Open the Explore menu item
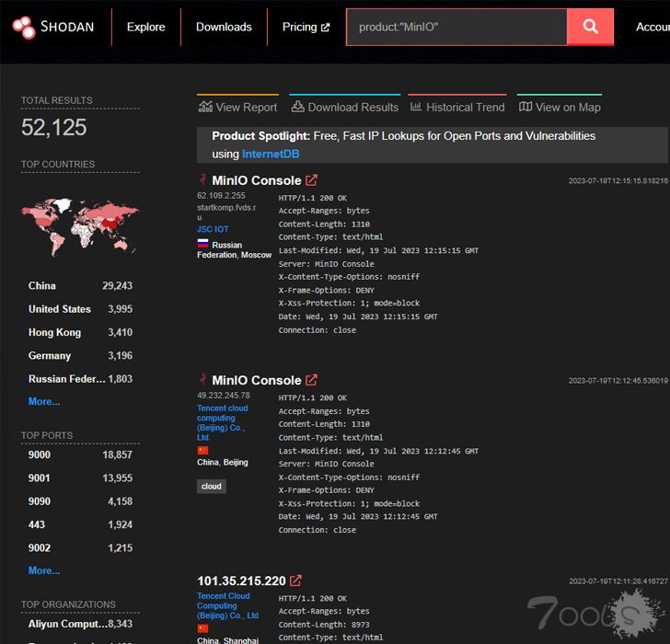670x644 pixels. pos(145,27)
